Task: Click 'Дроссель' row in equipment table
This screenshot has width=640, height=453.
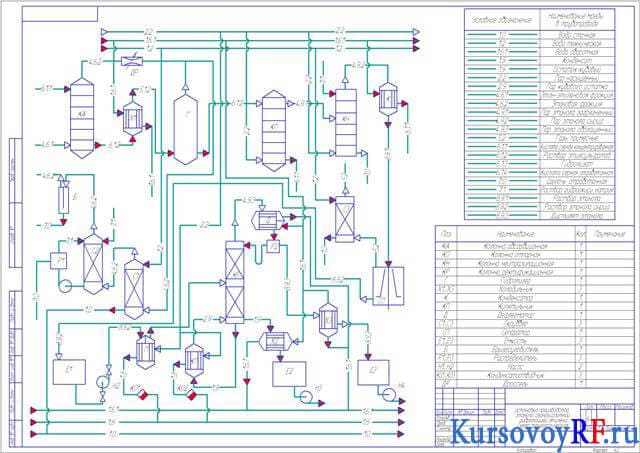Action: [535, 384]
